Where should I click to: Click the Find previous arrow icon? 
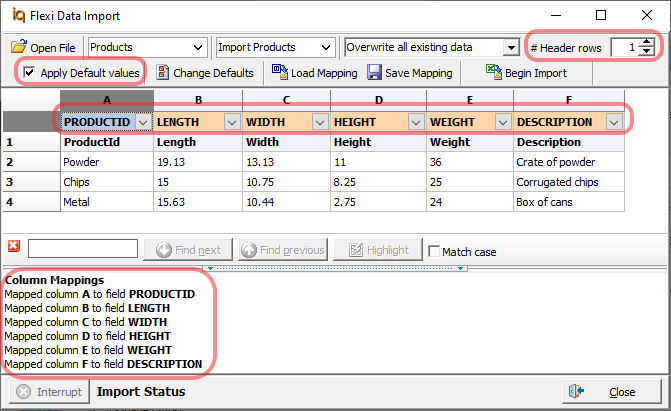pyautogui.click(x=249, y=250)
